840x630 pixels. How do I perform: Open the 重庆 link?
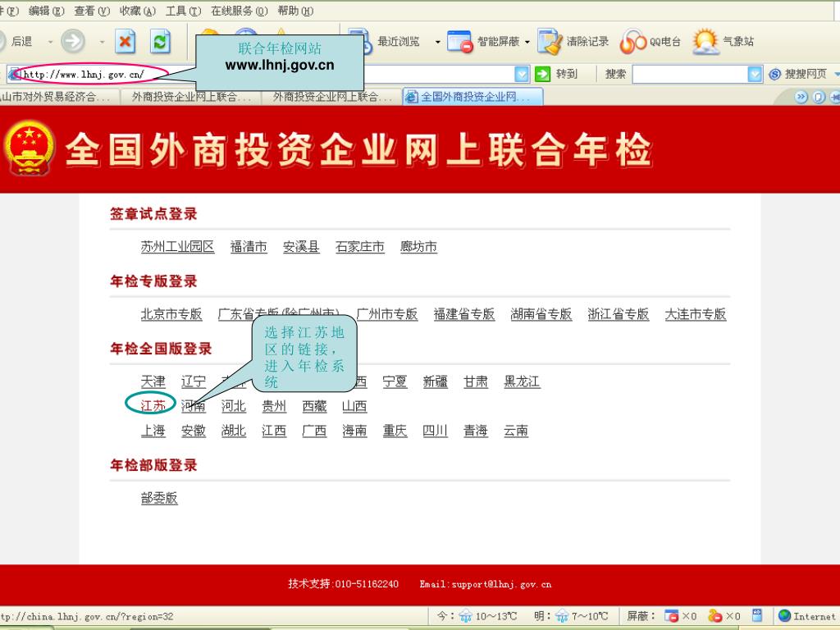pyautogui.click(x=395, y=431)
